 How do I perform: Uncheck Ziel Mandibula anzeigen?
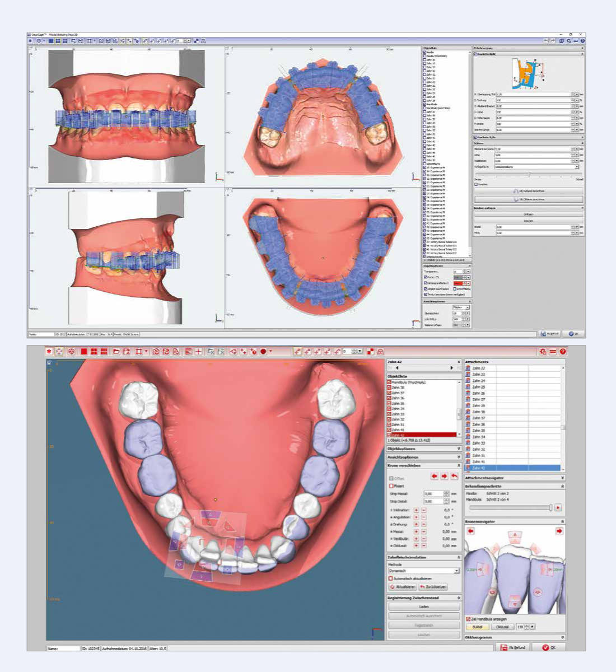(468, 619)
